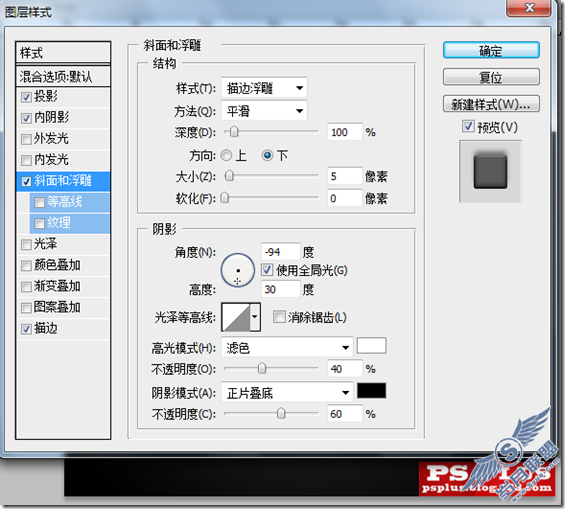Open the 样式 bevel style dropdown
565x509 pixels.
(264, 88)
